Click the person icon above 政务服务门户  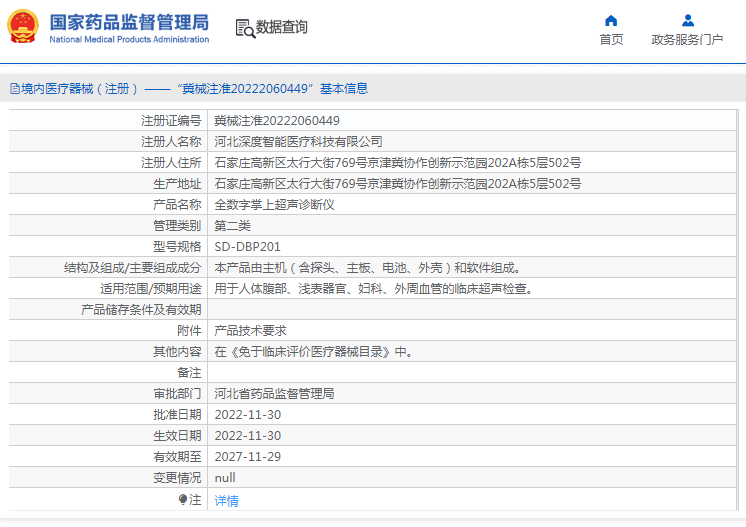[x=687, y=20]
